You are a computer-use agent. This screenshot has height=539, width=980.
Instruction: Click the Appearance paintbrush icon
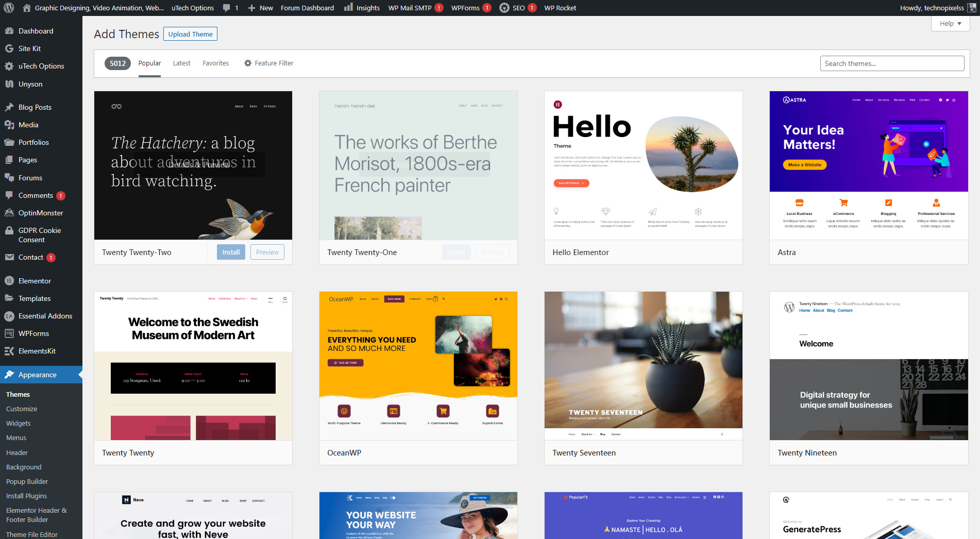9,375
